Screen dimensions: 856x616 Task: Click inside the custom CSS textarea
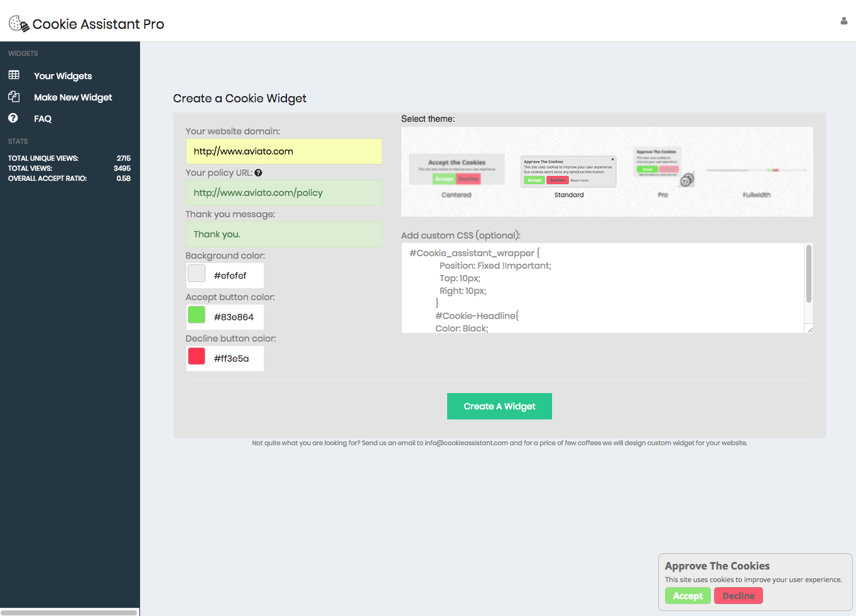click(603, 288)
